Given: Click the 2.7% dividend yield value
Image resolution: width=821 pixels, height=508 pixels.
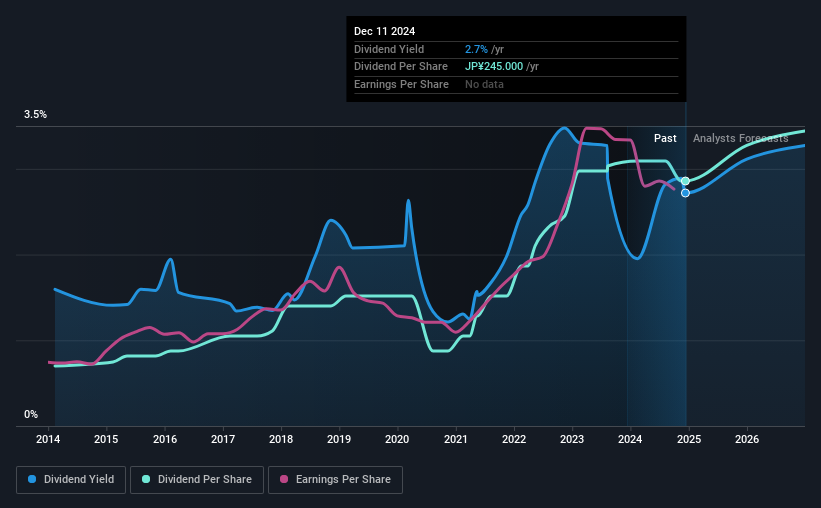Looking at the screenshot, I should 476,49.
